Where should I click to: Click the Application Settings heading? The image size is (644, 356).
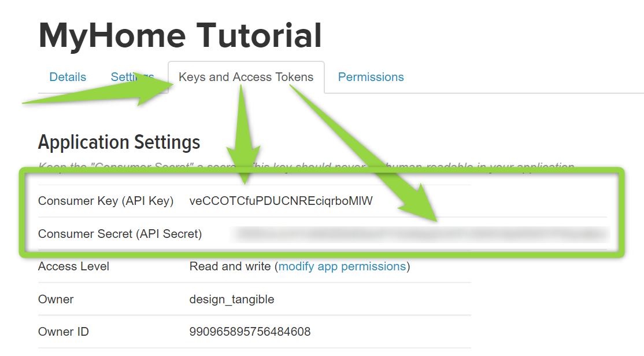(119, 142)
